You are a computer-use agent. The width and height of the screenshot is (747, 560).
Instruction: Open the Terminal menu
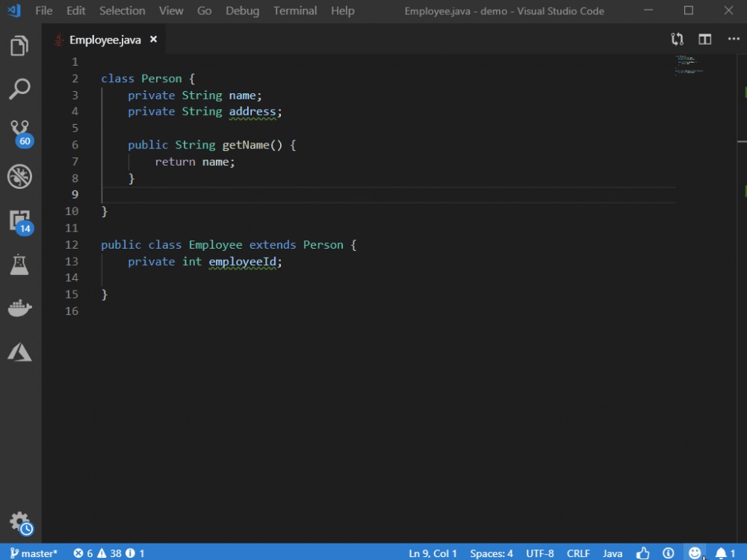[x=294, y=11]
